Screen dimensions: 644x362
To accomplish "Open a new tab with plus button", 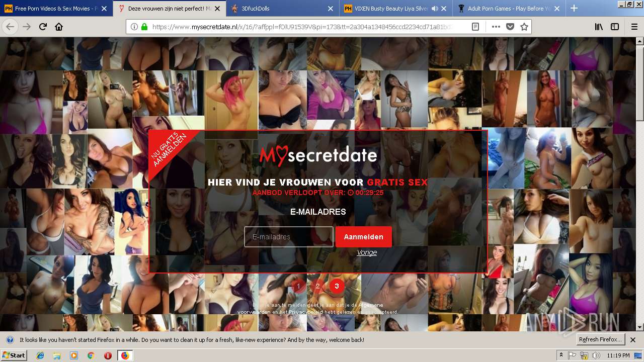I will pos(574,8).
